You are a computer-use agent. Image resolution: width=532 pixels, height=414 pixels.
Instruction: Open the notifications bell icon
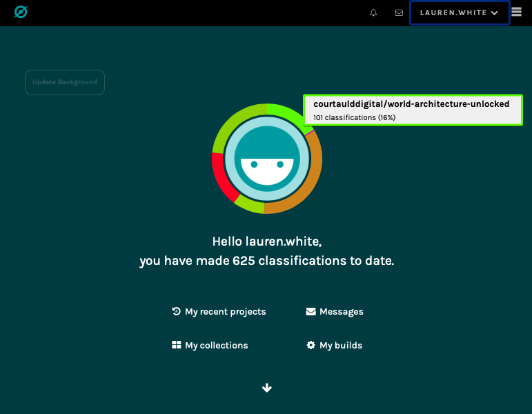click(x=373, y=13)
